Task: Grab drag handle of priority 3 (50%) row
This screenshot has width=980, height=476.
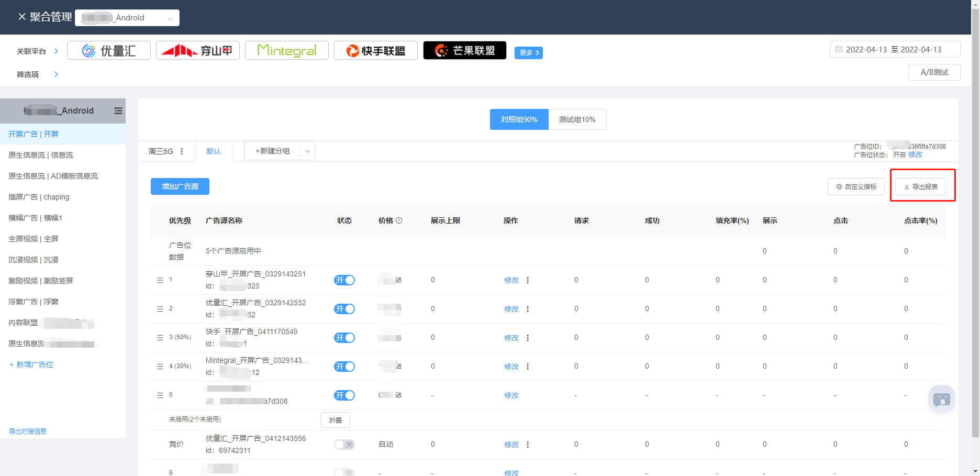Action: [x=160, y=338]
